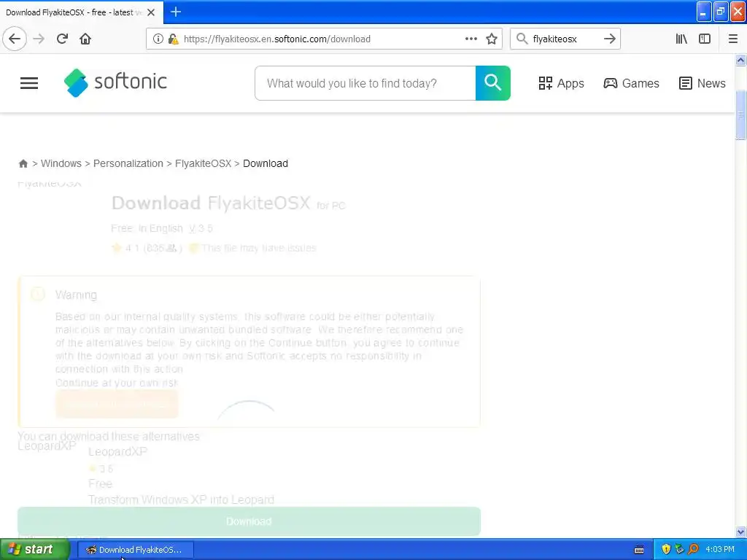Click the flyakiteosx browser search field
Screen dimensions: 747x560
click(565, 39)
